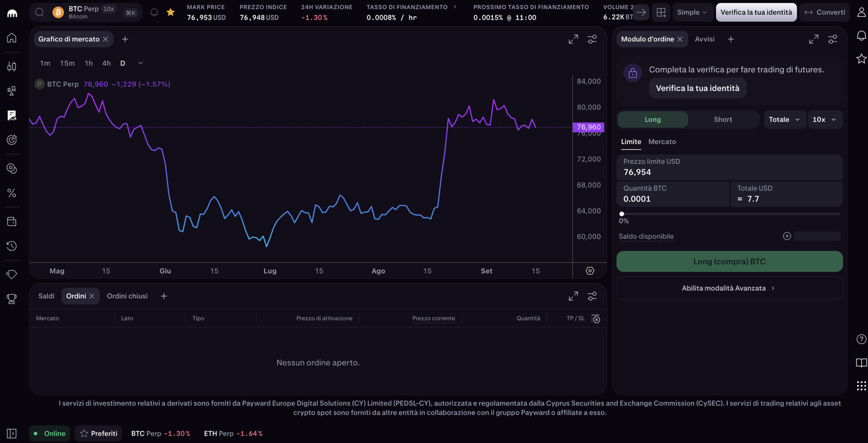Open the user profile icon
The height and width of the screenshot is (443, 868).
click(x=861, y=12)
